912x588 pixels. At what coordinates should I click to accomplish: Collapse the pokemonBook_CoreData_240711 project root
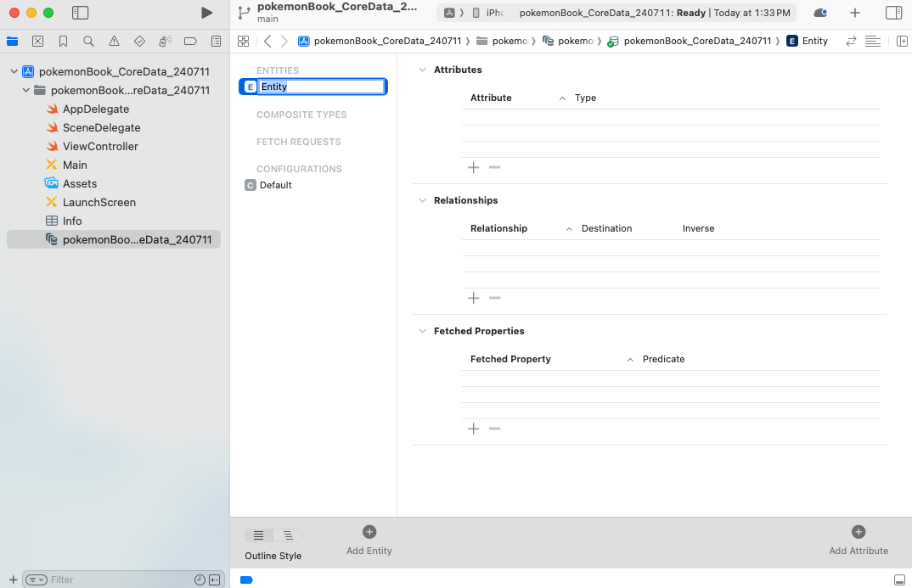point(14,71)
